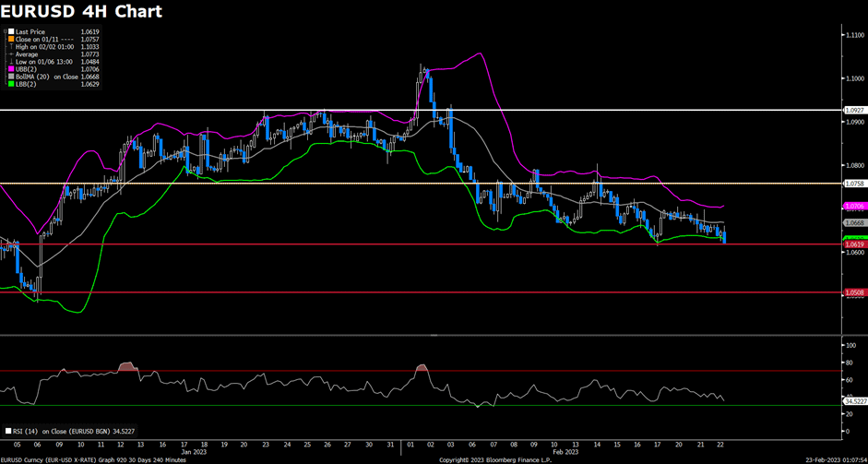Select the 1.0758 price axis label

853,184
